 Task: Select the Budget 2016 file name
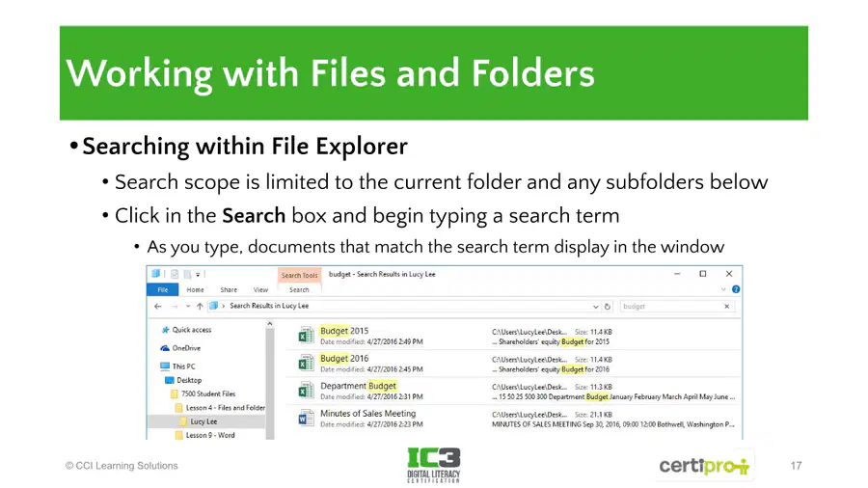click(343, 359)
